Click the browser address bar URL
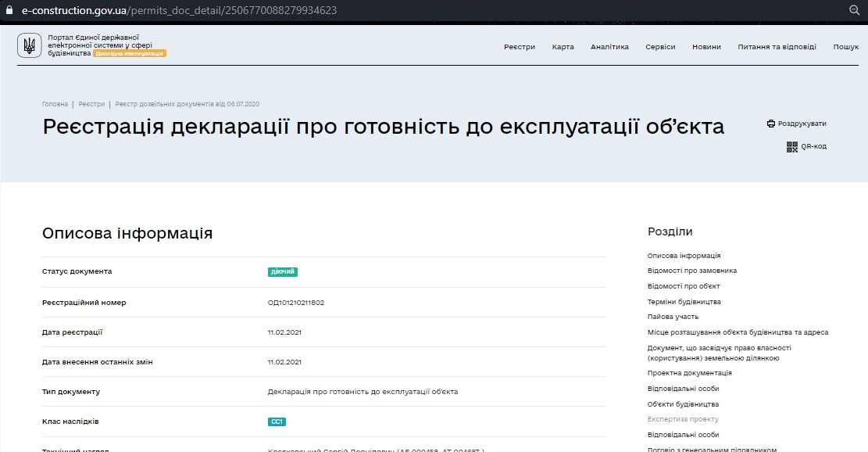The height and width of the screenshot is (452, 868). (x=179, y=10)
